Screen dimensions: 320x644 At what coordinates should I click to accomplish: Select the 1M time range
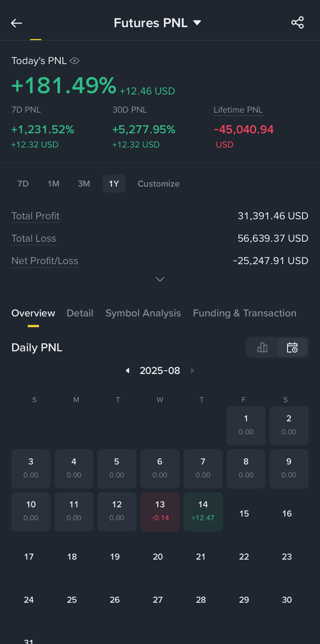tap(53, 184)
